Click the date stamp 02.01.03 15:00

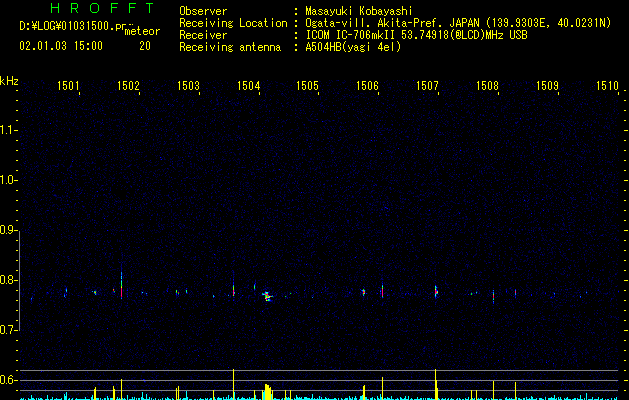(x=61, y=46)
